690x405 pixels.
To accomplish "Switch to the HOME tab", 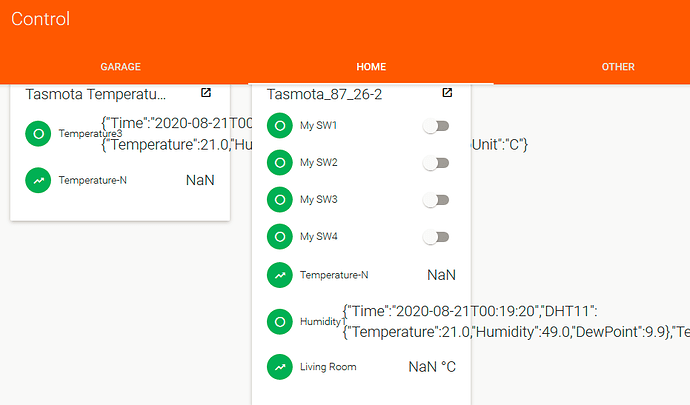I will (x=371, y=67).
